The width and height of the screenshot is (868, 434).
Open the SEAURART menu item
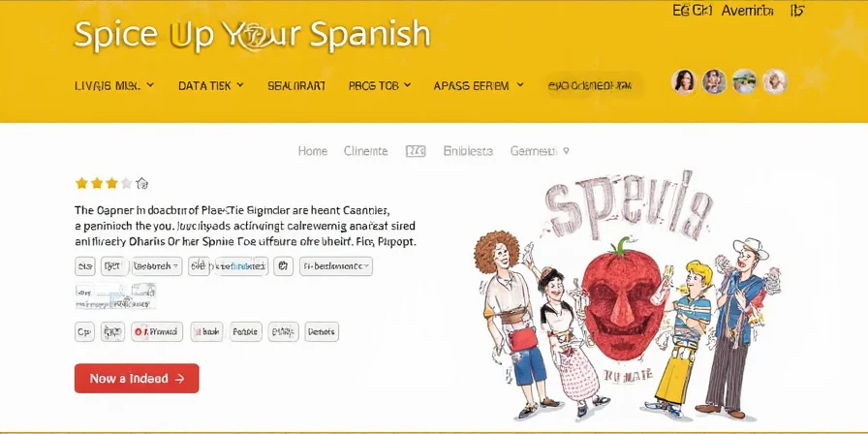296,86
